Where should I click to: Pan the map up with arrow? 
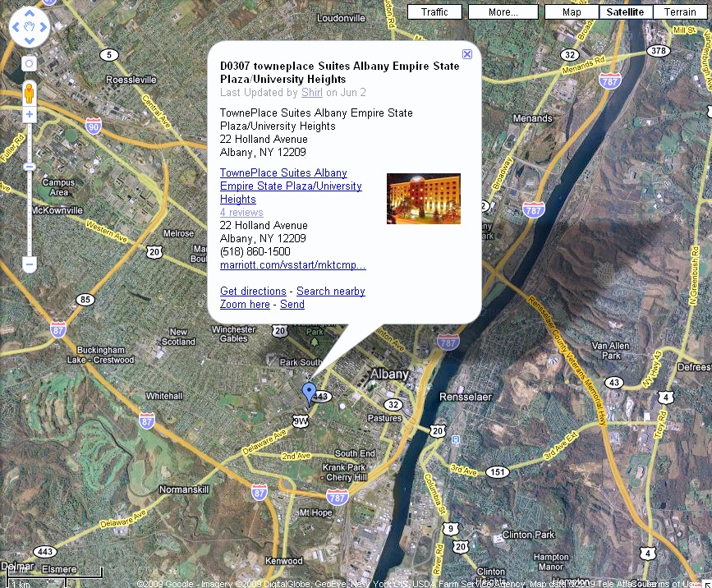pos(30,15)
